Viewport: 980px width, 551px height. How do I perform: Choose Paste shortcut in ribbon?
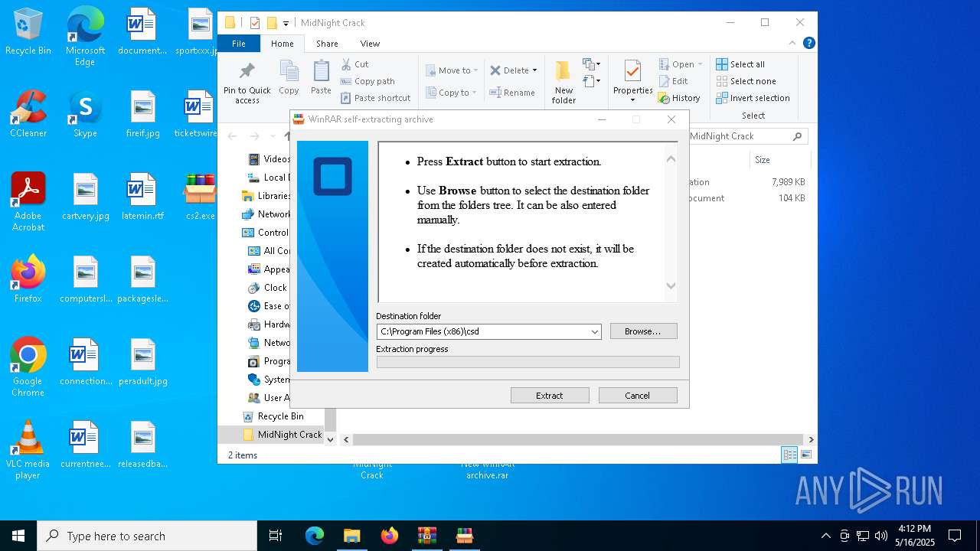(376, 98)
